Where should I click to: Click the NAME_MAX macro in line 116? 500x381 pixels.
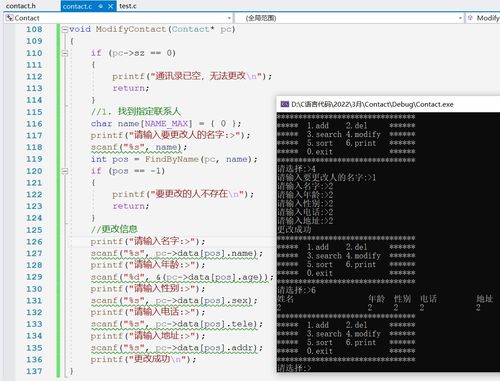click(166, 124)
